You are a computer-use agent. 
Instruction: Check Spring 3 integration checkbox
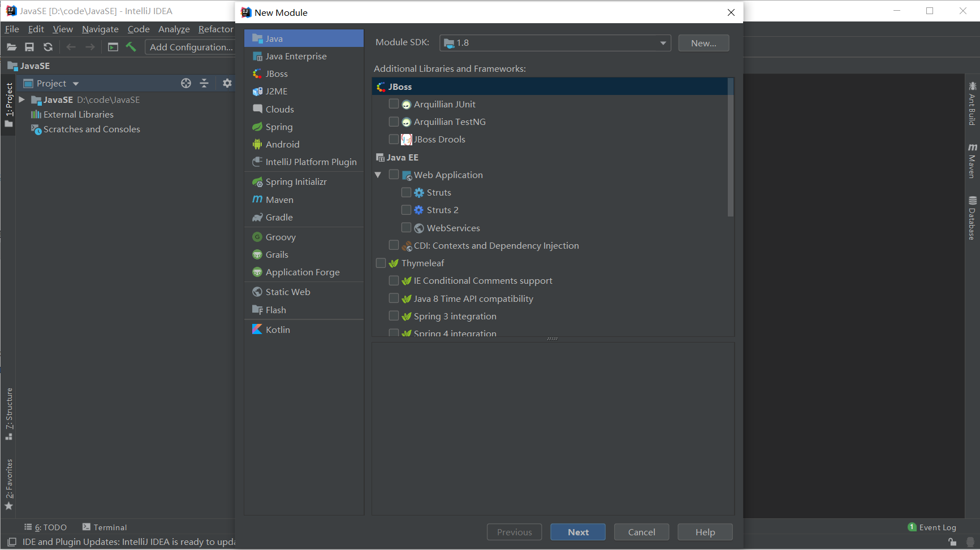(x=394, y=316)
